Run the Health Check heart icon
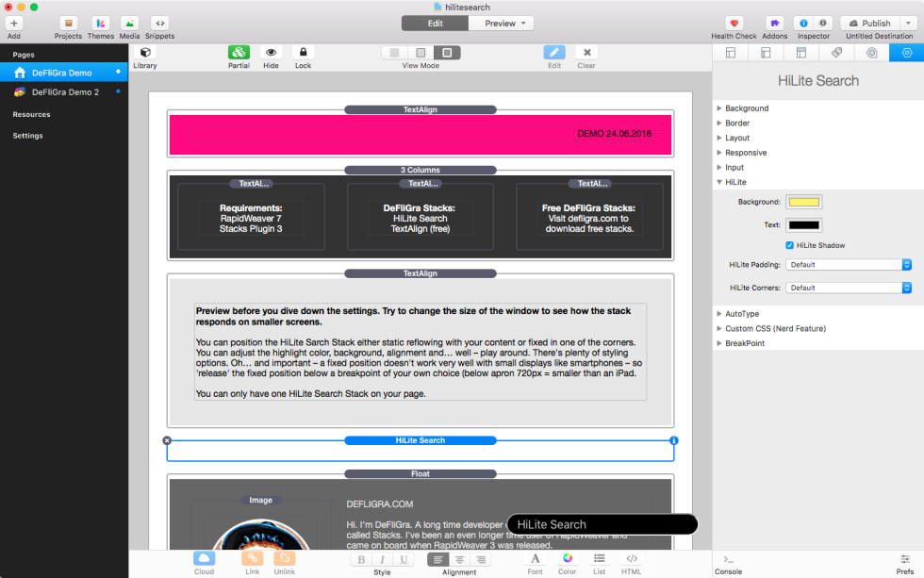 coord(734,23)
